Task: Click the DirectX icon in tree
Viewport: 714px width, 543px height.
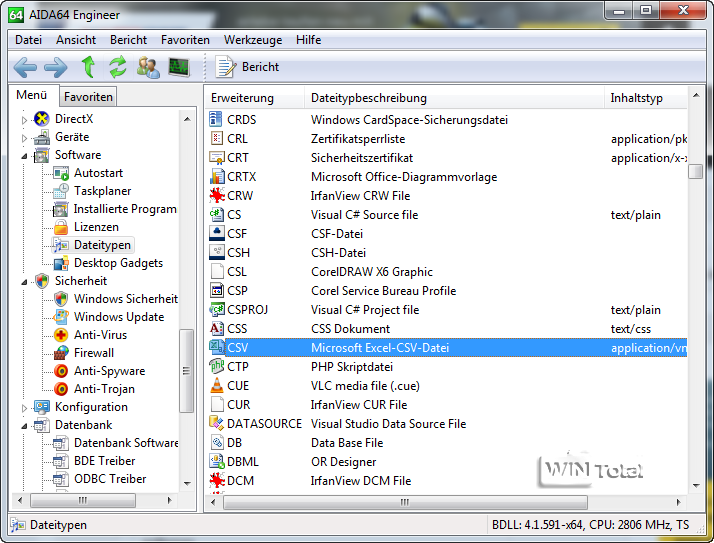Action: coord(41,119)
